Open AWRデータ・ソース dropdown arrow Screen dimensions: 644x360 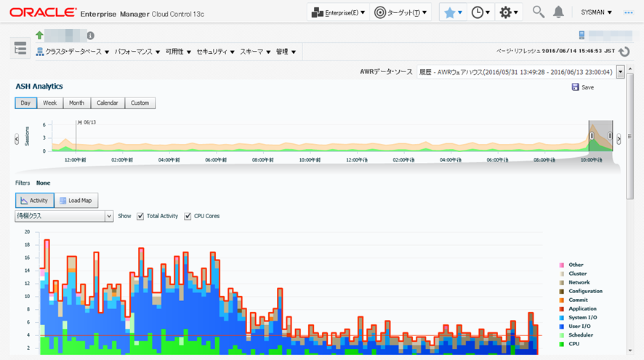pyautogui.click(x=621, y=72)
